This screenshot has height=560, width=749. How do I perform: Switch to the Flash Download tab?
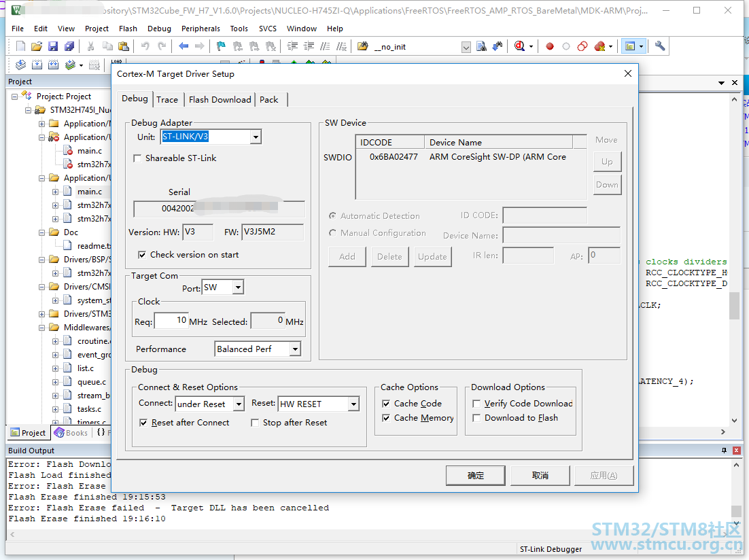[x=220, y=100]
